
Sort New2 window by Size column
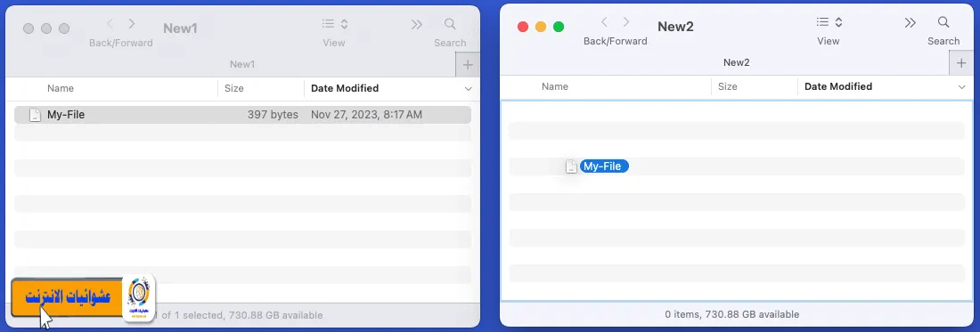tap(728, 86)
